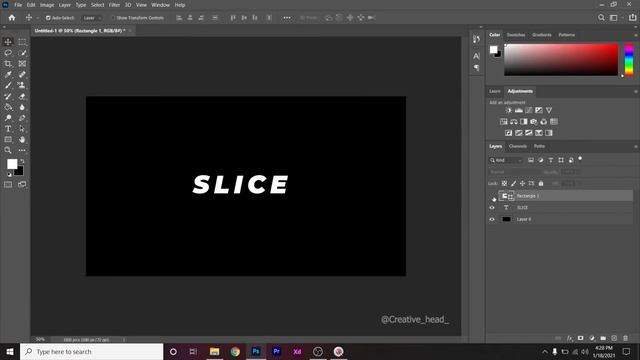Open the workspace switcher dropdown
The width and height of the screenshot is (640, 360).
click(616, 18)
